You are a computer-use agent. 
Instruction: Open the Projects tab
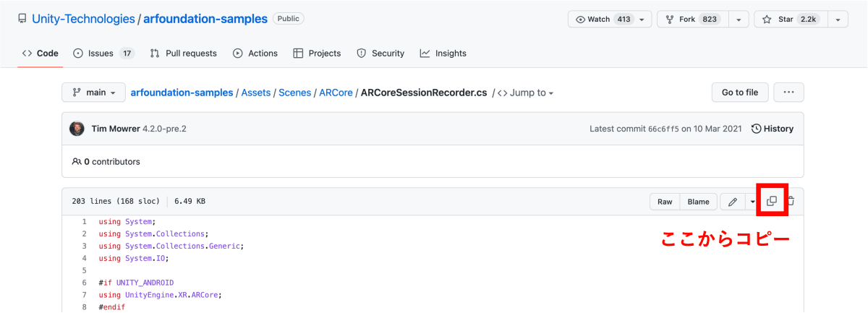click(317, 53)
